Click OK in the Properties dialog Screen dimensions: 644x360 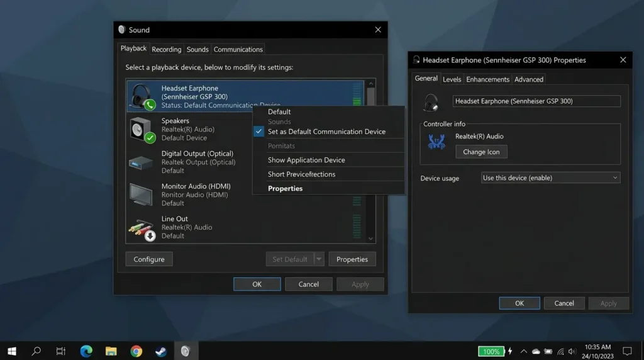pos(519,303)
